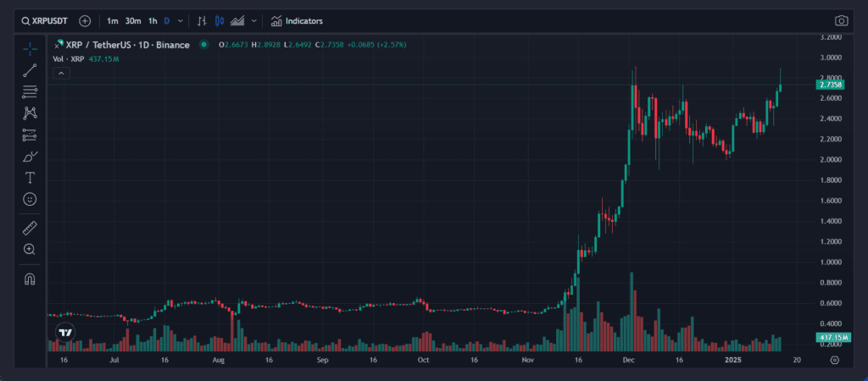Click the 3.0000 price scale label
The image size is (868, 381).
830,58
